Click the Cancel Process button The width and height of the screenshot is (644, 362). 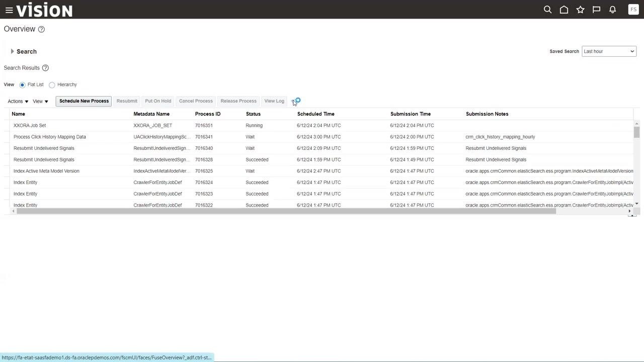pos(196,101)
